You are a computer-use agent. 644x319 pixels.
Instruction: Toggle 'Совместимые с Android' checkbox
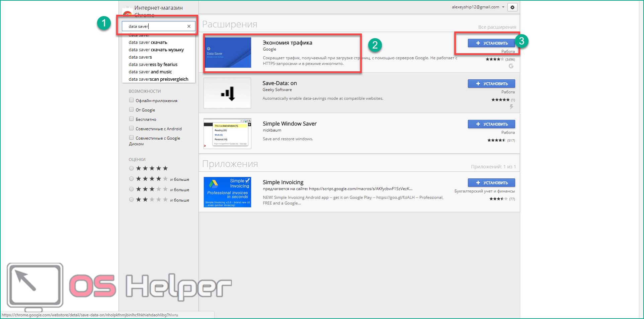coord(131,128)
